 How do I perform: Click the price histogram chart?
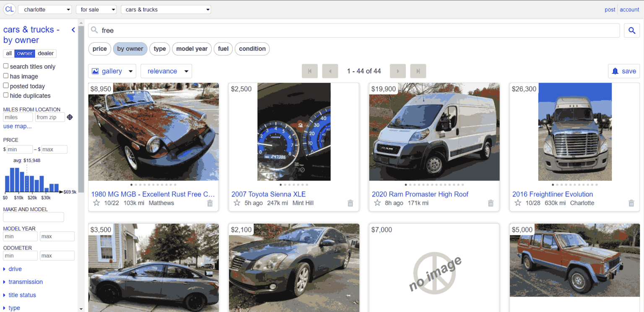[x=32, y=180]
